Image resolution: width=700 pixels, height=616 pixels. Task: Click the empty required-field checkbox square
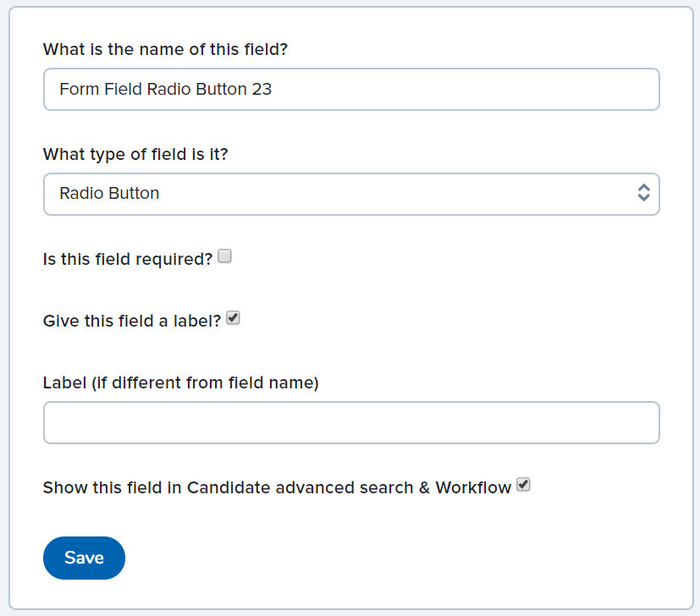(x=224, y=256)
